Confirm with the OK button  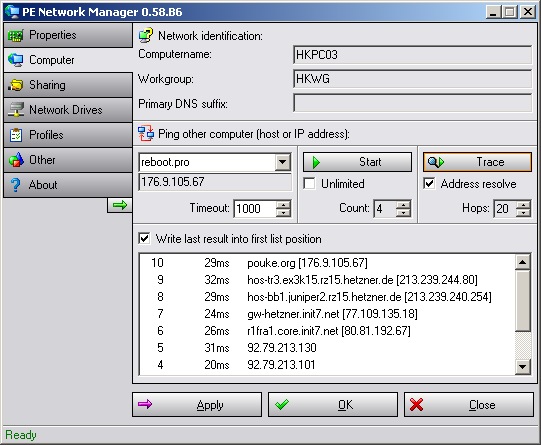pos(333,405)
